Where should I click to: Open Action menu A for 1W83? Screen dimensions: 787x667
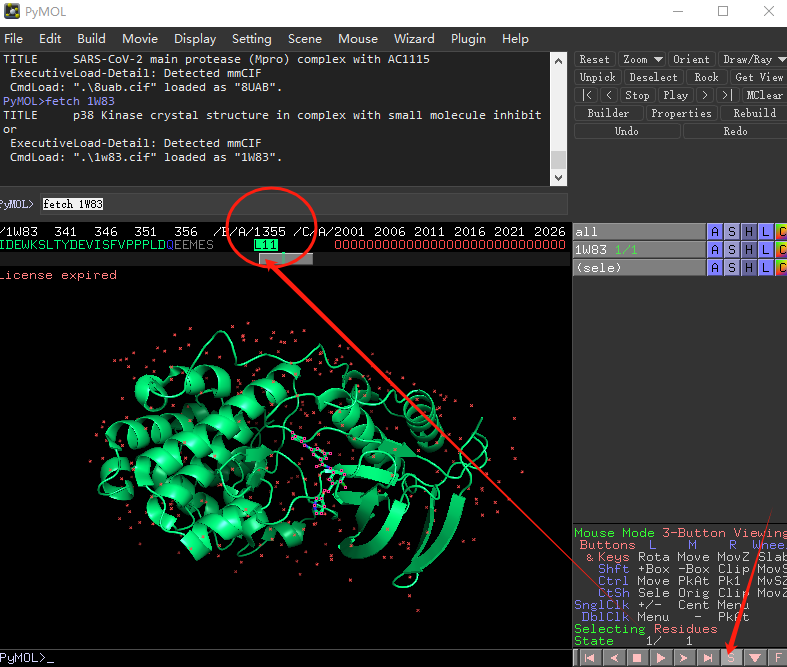click(x=715, y=250)
